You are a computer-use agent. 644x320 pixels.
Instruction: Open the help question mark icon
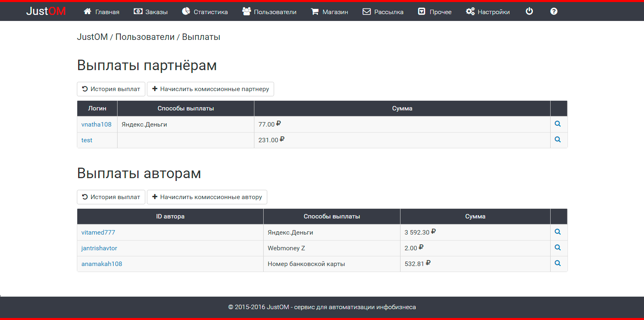(x=554, y=12)
